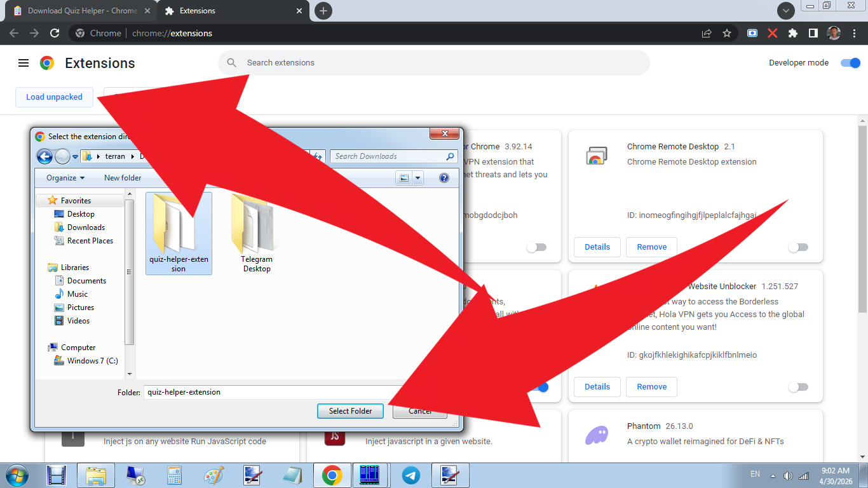Image resolution: width=868 pixels, height=488 pixels.
Task: Open Details for Website Unblocker extension
Action: (597, 387)
